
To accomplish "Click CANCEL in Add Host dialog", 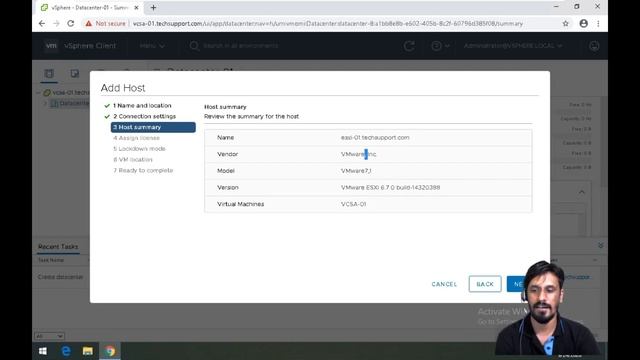I will coord(444,284).
